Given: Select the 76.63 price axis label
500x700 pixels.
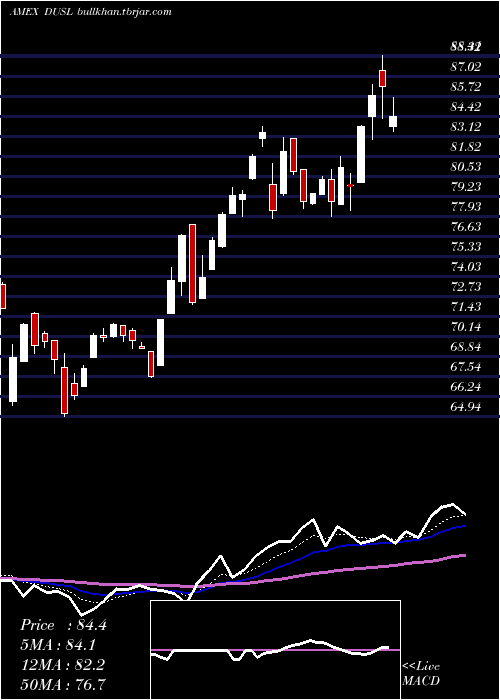Looking at the screenshot, I should (x=466, y=227).
